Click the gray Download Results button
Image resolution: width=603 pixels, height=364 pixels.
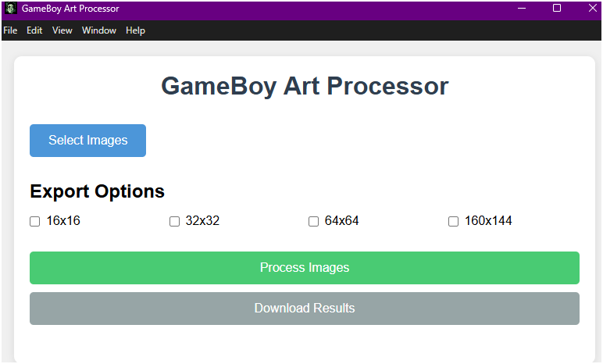(305, 309)
